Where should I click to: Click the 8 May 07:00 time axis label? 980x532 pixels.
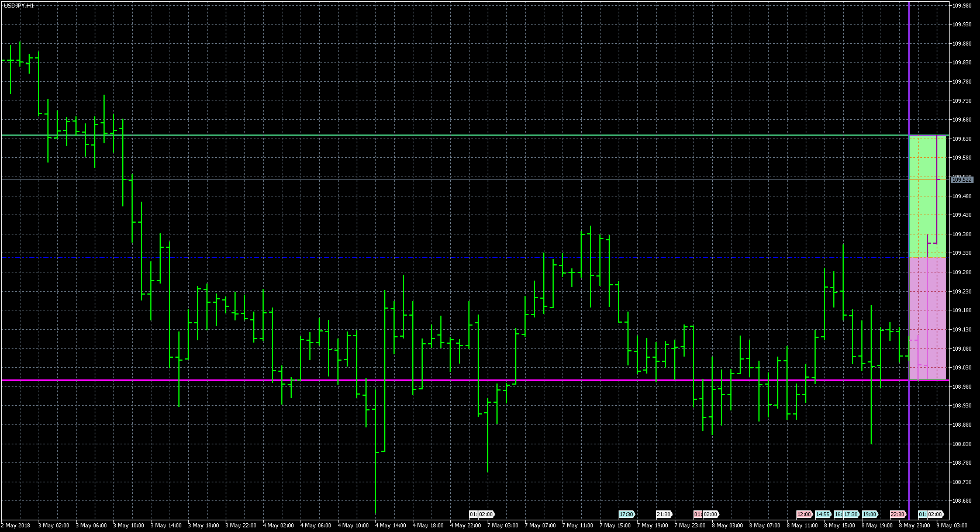pyautogui.click(x=765, y=525)
